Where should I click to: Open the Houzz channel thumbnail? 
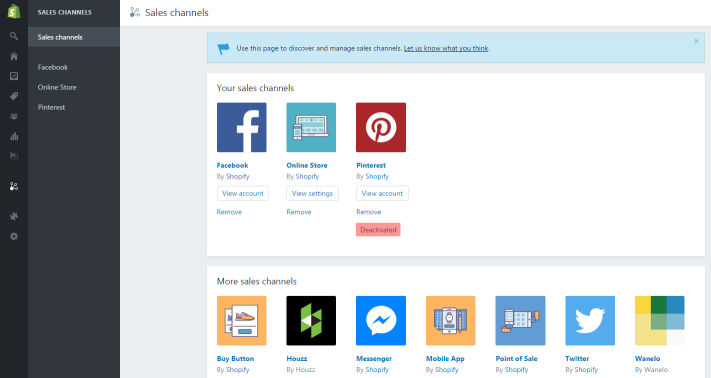(311, 321)
